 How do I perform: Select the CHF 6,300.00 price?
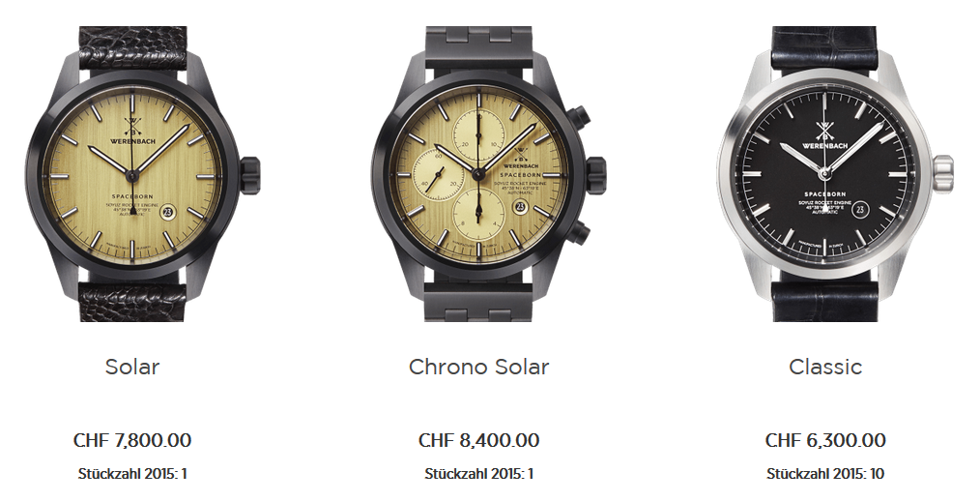click(x=825, y=440)
